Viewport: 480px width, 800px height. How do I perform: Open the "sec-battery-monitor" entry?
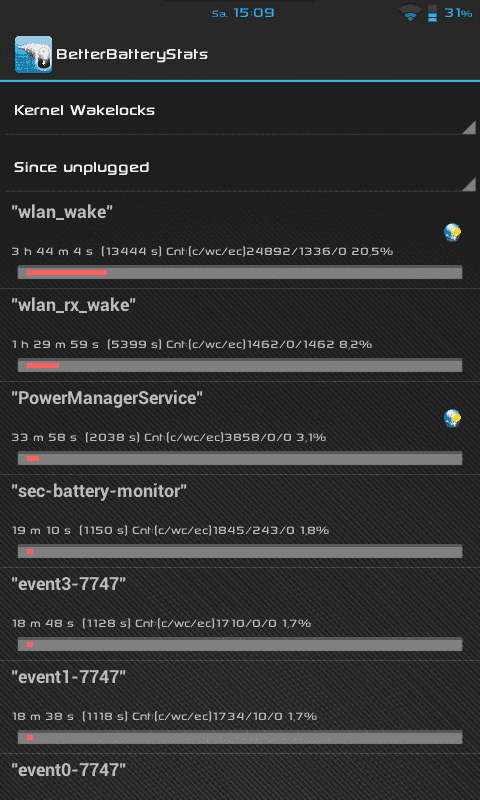pyautogui.click(x=240, y=521)
